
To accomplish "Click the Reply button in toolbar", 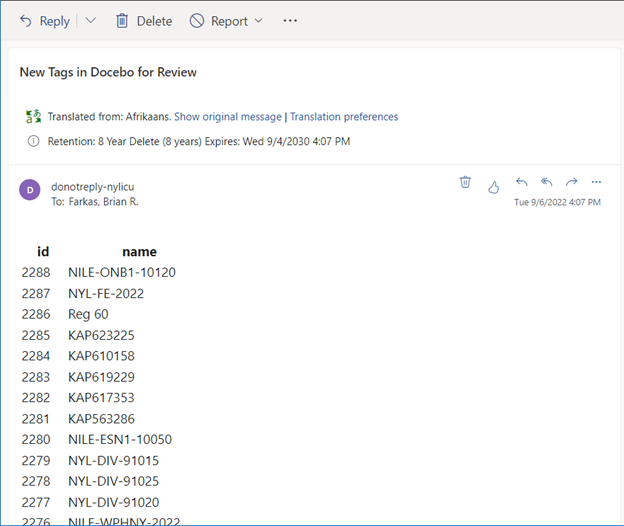I will tap(45, 21).
